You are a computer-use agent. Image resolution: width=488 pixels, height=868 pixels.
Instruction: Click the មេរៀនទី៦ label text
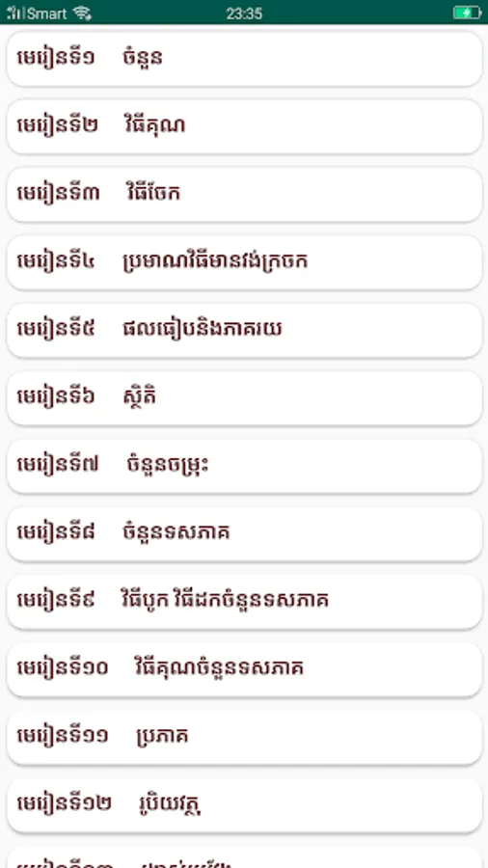(55, 397)
